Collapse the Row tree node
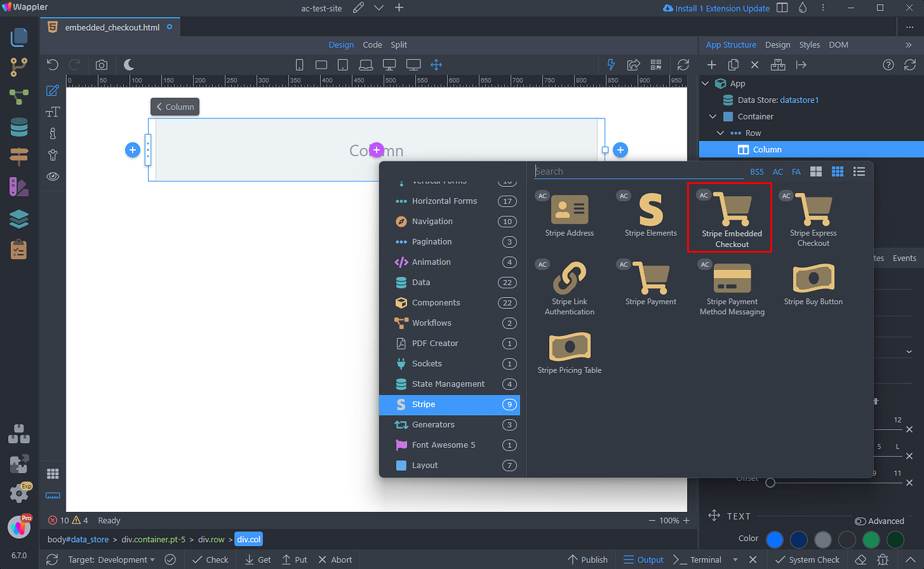924x569 pixels. [720, 133]
